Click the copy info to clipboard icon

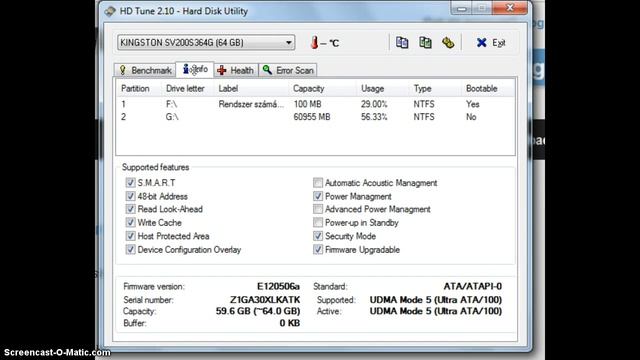coord(402,42)
